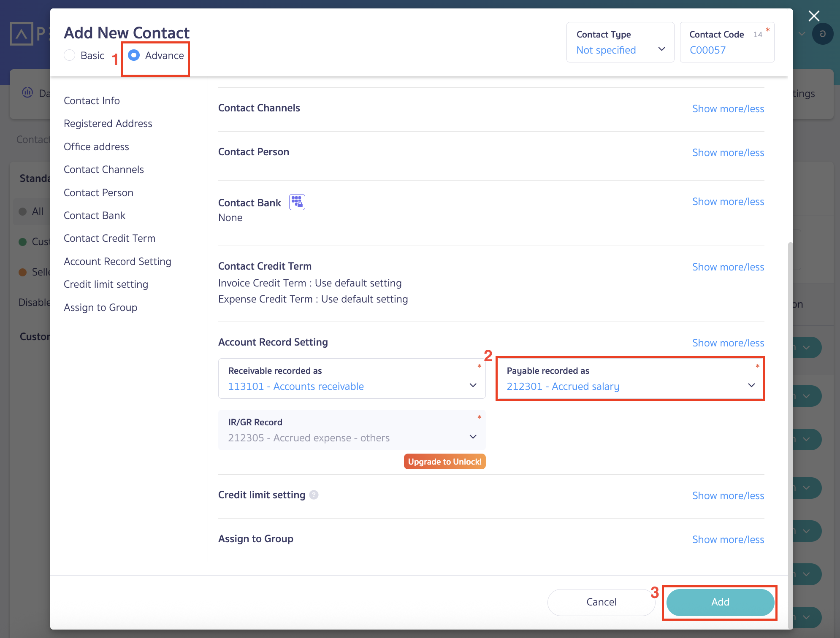Select the Basic radio button
Image resolution: width=840 pixels, height=638 pixels.
[70, 55]
